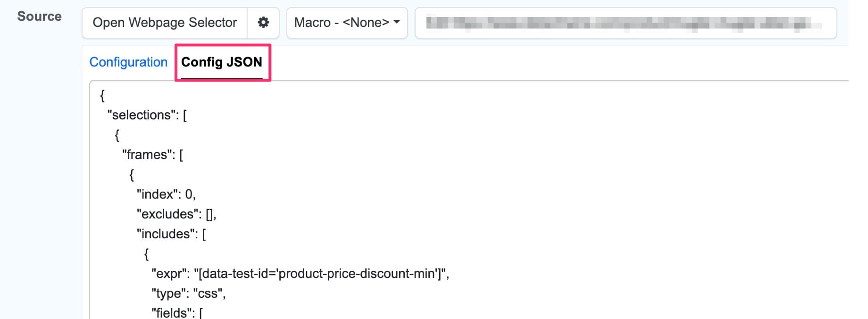This screenshot has height=319, width=868.
Task: Click the "includes" line in the editor
Action: coord(171,234)
